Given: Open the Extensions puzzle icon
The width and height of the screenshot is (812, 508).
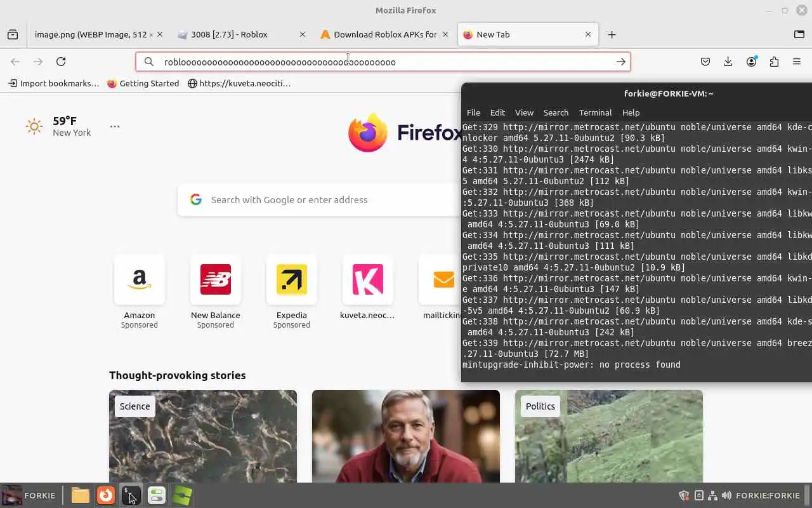Looking at the screenshot, I should (774, 62).
